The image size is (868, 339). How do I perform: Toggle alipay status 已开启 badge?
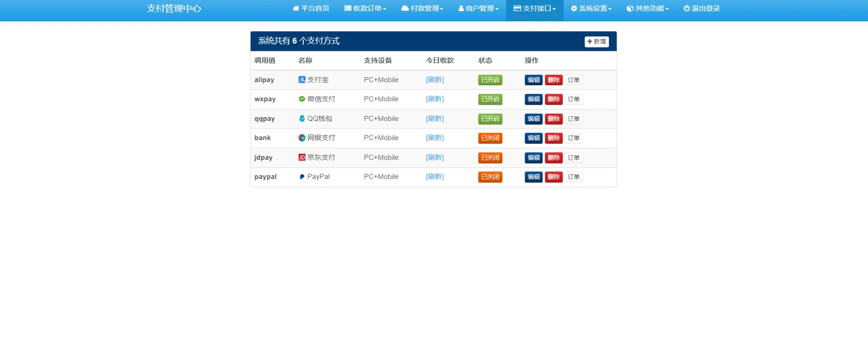tap(490, 80)
